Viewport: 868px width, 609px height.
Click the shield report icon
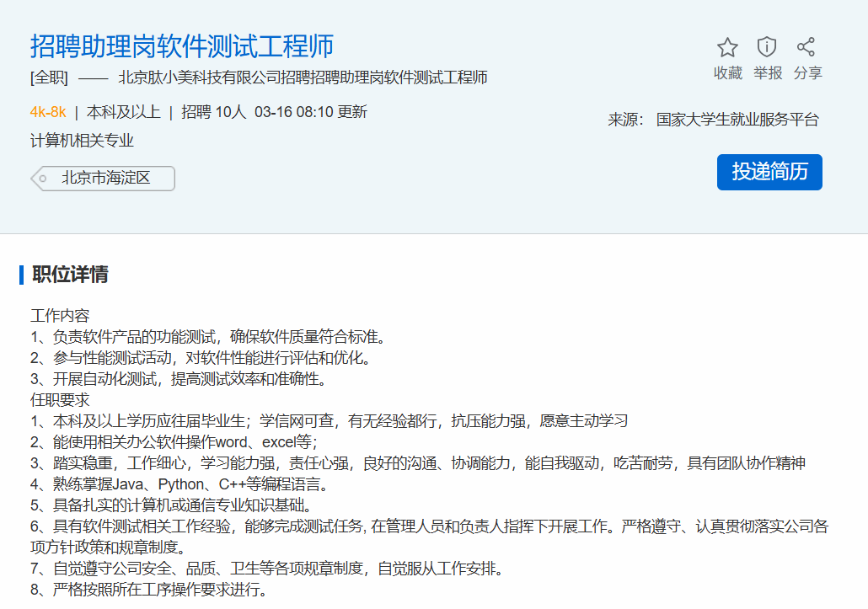(767, 47)
